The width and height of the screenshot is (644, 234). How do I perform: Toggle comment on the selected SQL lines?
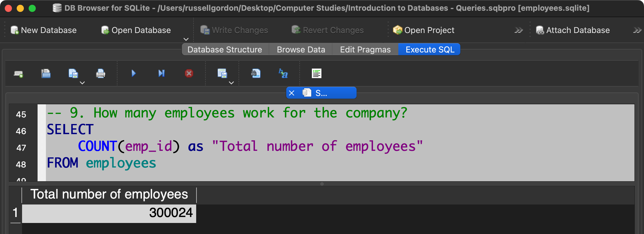(x=316, y=73)
